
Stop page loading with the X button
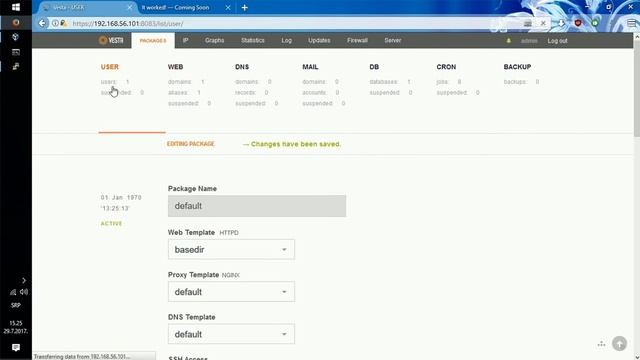point(543,23)
